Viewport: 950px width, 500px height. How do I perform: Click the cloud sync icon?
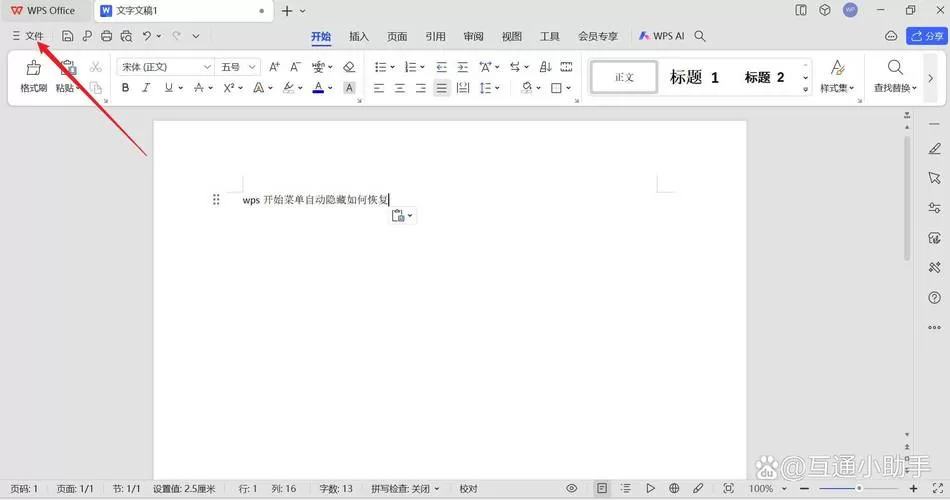point(891,36)
